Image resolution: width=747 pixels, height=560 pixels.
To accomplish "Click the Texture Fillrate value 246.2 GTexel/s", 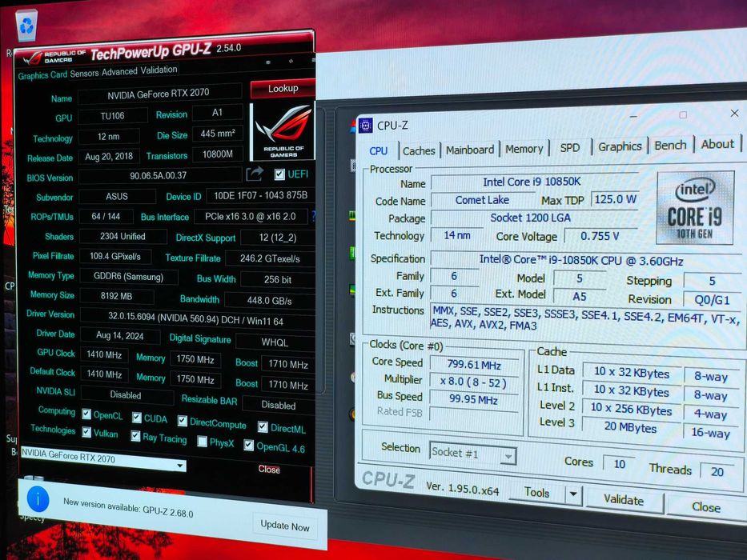I will [x=270, y=258].
